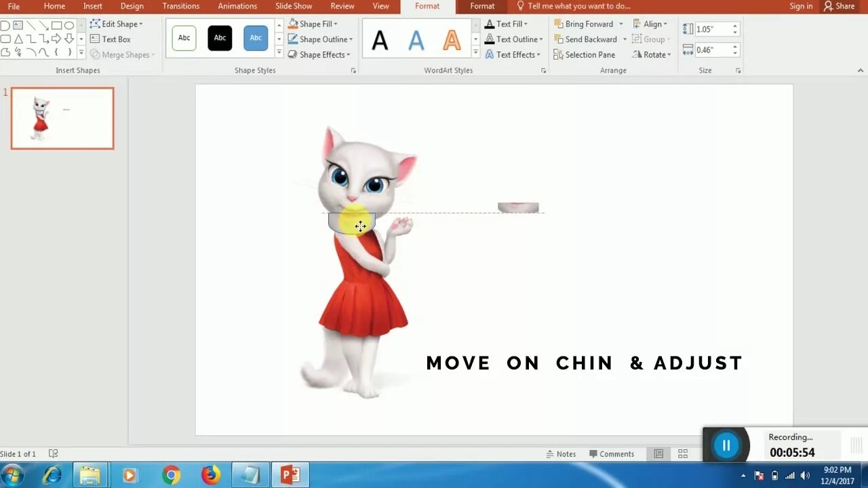Screen dimensions: 868x488
Task: Select the right brace shape
Action: coord(70,52)
